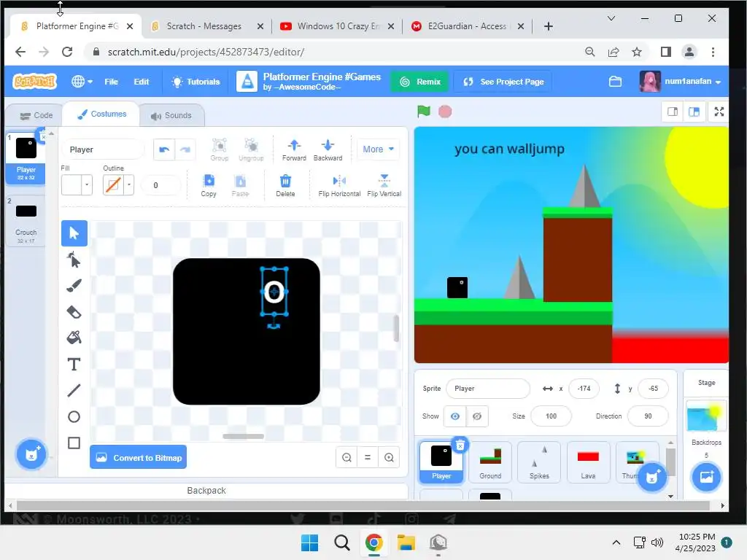This screenshot has width=747, height=560.
Task: Select the Rectangle tool
Action: tap(74, 443)
